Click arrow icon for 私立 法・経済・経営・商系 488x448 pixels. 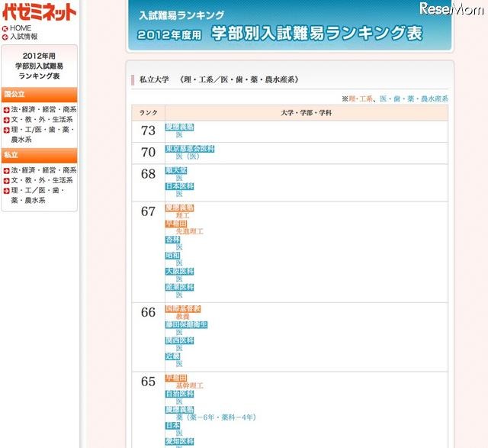point(6,170)
